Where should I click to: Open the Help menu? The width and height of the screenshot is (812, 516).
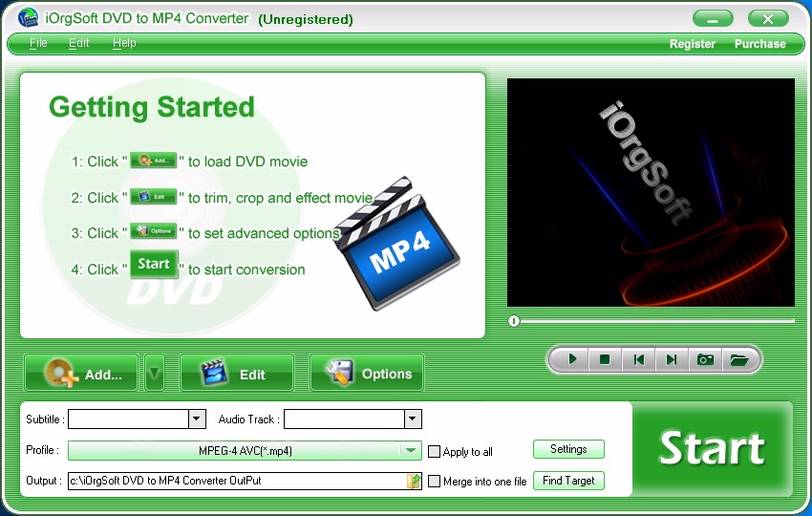coord(124,43)
